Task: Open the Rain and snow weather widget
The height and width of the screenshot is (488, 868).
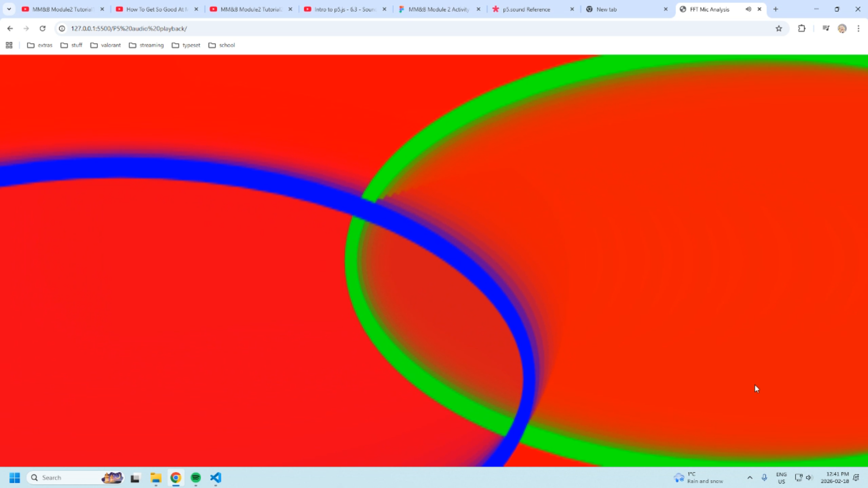Action: tap(699, 478)
